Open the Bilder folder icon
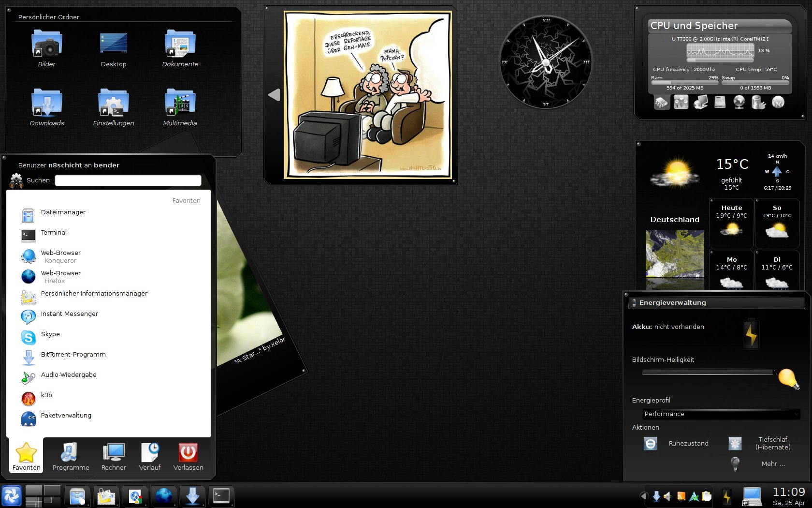This screenshot has height=508, width=812. click(x=46, y=44)
